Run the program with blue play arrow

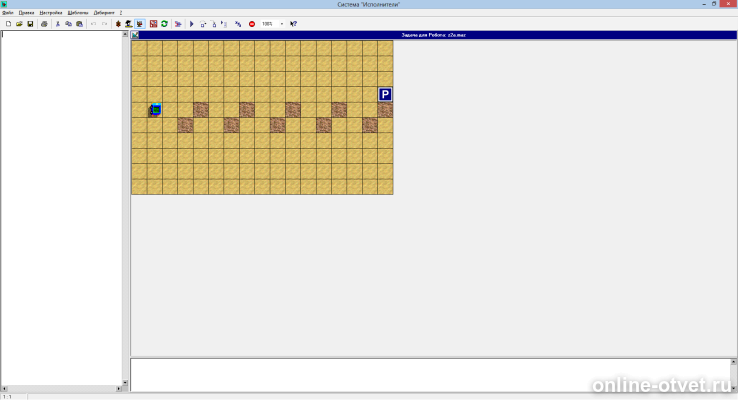pos(192,24)
